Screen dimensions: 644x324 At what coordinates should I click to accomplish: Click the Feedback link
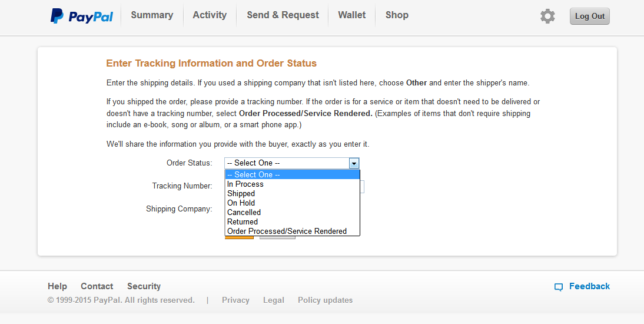point(589,286)
